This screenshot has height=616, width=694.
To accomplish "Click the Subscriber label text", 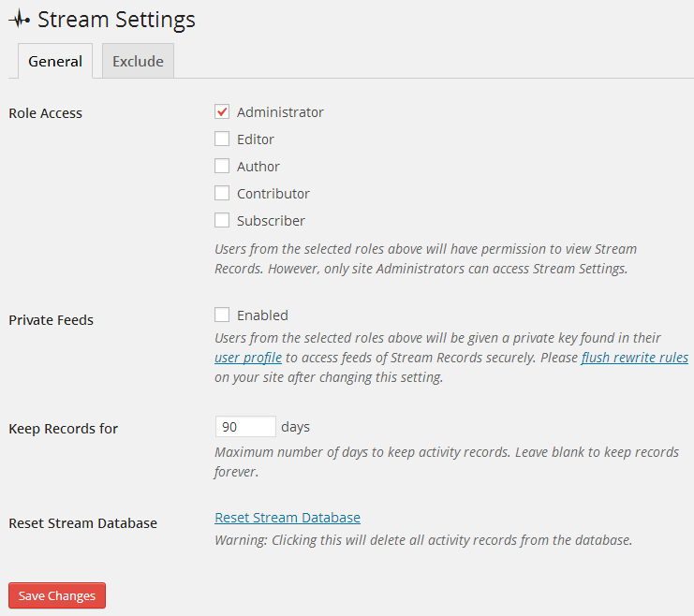I will coord(271,221).
